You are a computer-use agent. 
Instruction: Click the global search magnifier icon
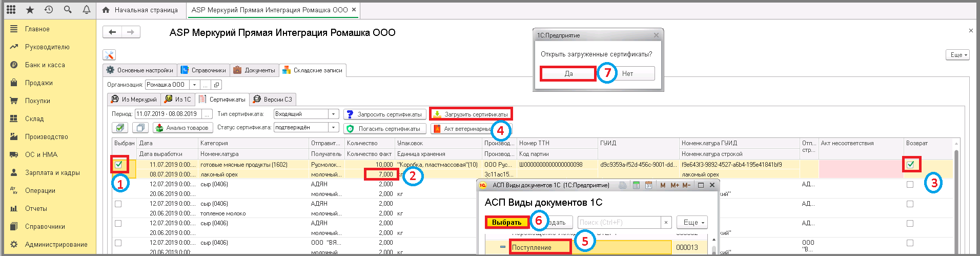[68, 10]
